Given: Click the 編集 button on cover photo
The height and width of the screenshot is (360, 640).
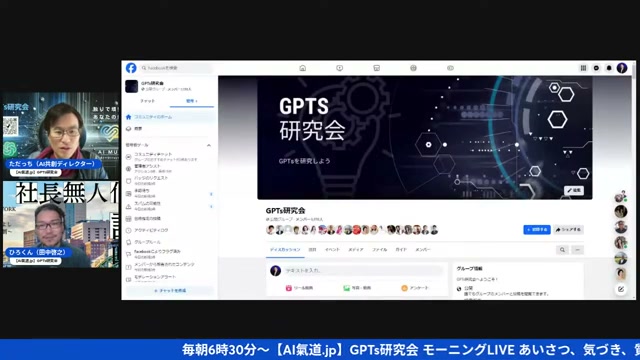Looking at the screenshot, I should point(574,190).
